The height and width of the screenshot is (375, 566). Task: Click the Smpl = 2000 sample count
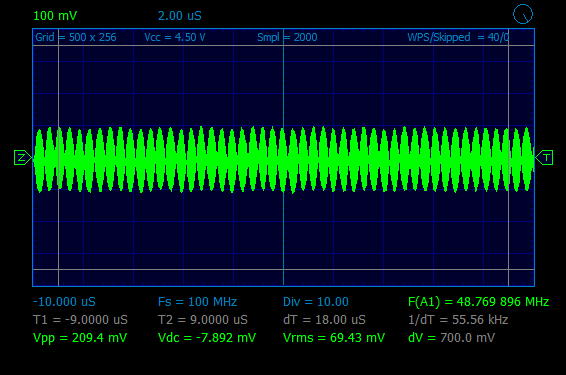(x=287, y=37)
